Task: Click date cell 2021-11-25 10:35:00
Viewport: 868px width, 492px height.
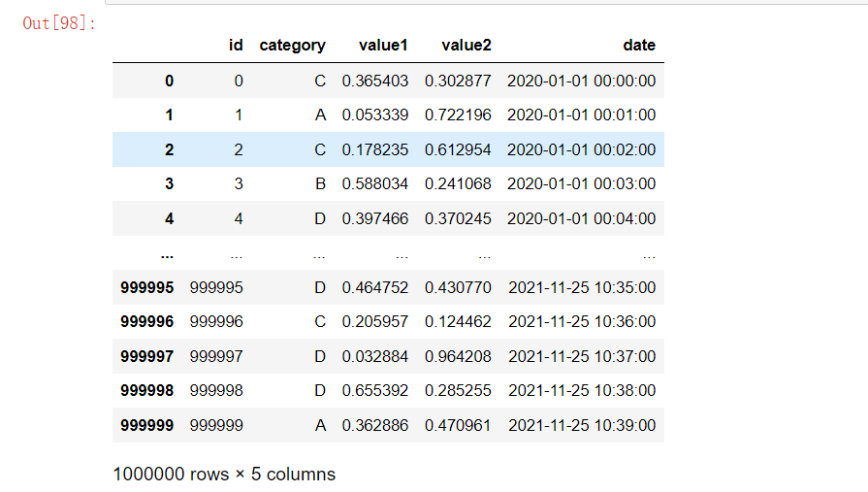Action: click(582, 287)
